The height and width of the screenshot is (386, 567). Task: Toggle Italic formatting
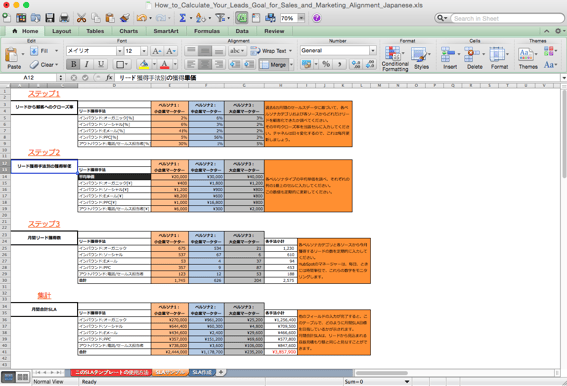pos(87,64)
